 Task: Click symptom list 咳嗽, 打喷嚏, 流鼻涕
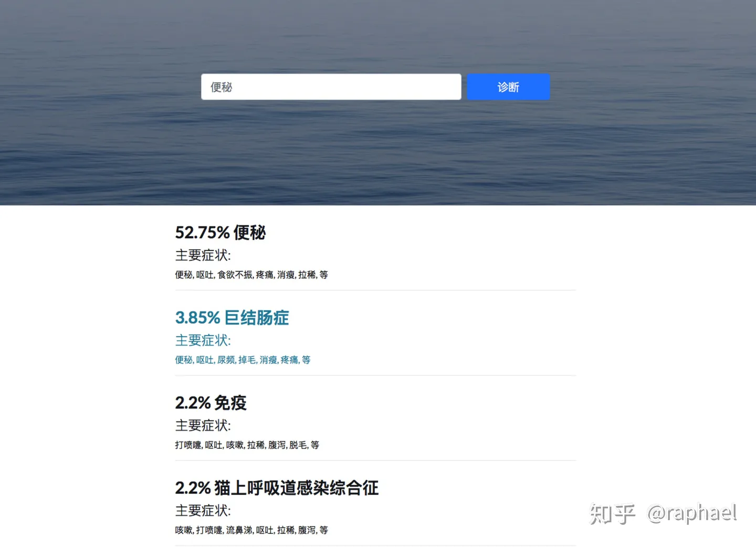[251, 530]
